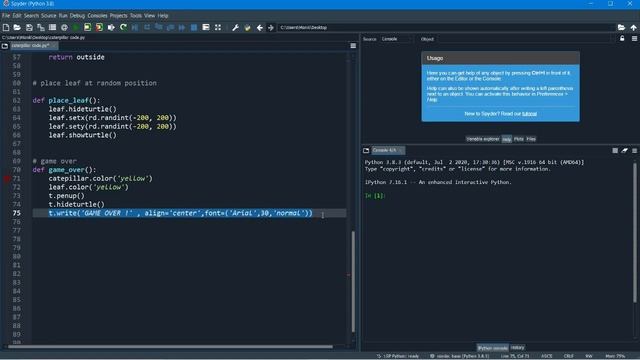Screen dimensions: 640x360
Task: Open the editor pane options menu
Action: coord(353,46)
